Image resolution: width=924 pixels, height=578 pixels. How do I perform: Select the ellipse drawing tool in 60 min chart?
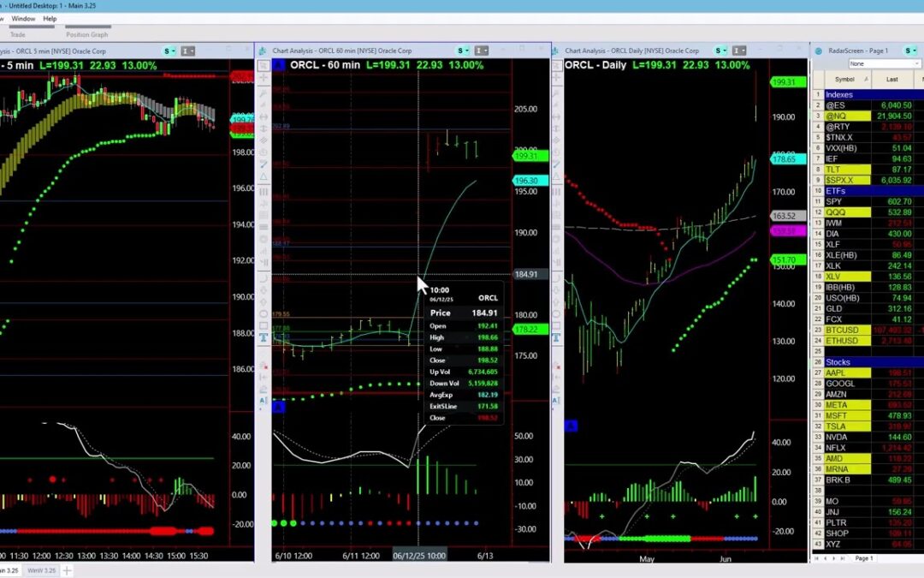click(264, 313)
